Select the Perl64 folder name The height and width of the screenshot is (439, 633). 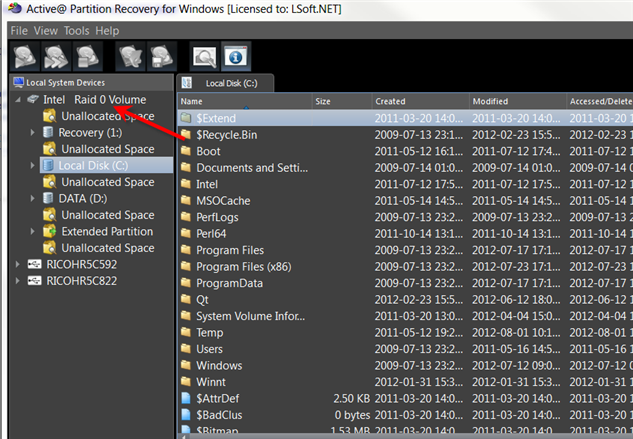211,233
